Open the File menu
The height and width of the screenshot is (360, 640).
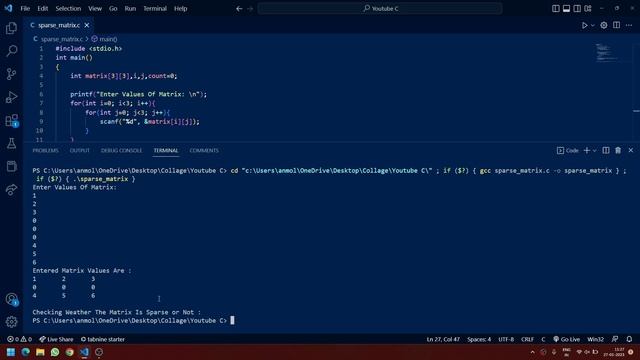25,9
